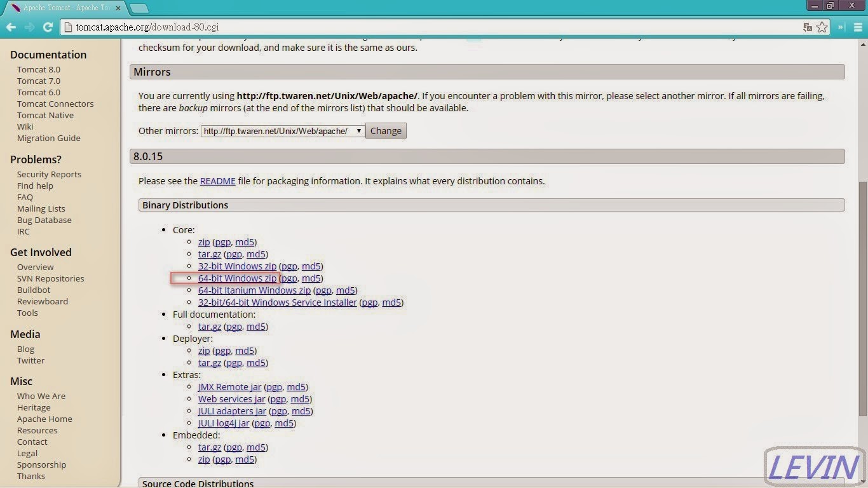The width and height of the screenshot is (868, 488).
Task: Open the IRC sidebar link
Action: [x=24, y=232]
